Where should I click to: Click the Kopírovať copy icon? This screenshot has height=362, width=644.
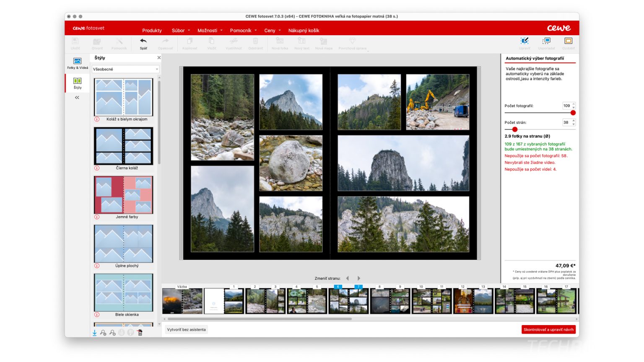click(190, 41)
